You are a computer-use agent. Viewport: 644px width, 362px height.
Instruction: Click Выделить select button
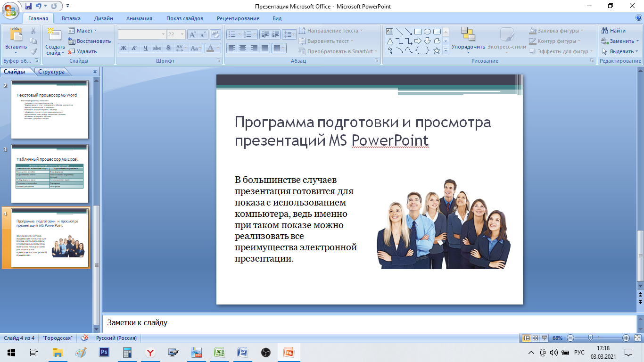tap(619, 51)
